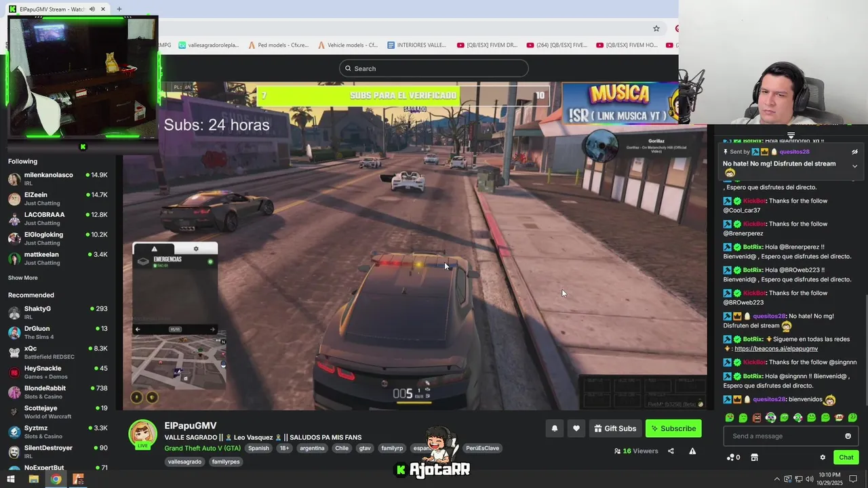Open a new browser tab
Viewport: 868px width, 488px height.
coord(119,9)
